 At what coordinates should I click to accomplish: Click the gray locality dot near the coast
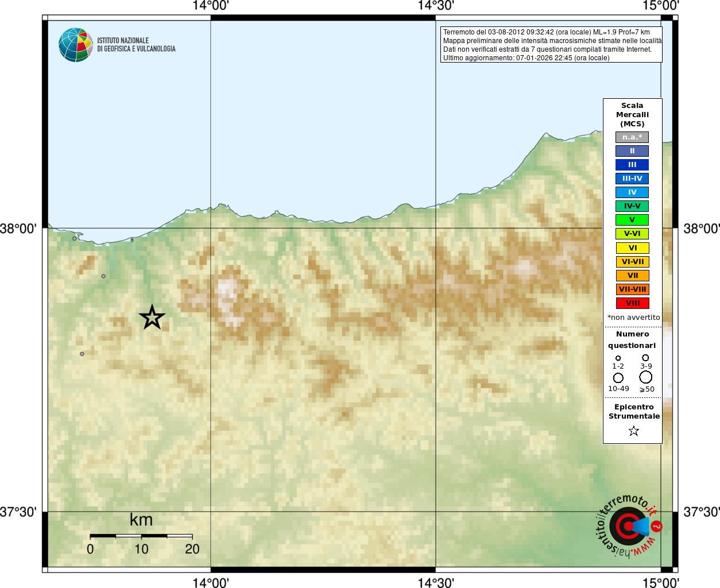tap(75, 238)
